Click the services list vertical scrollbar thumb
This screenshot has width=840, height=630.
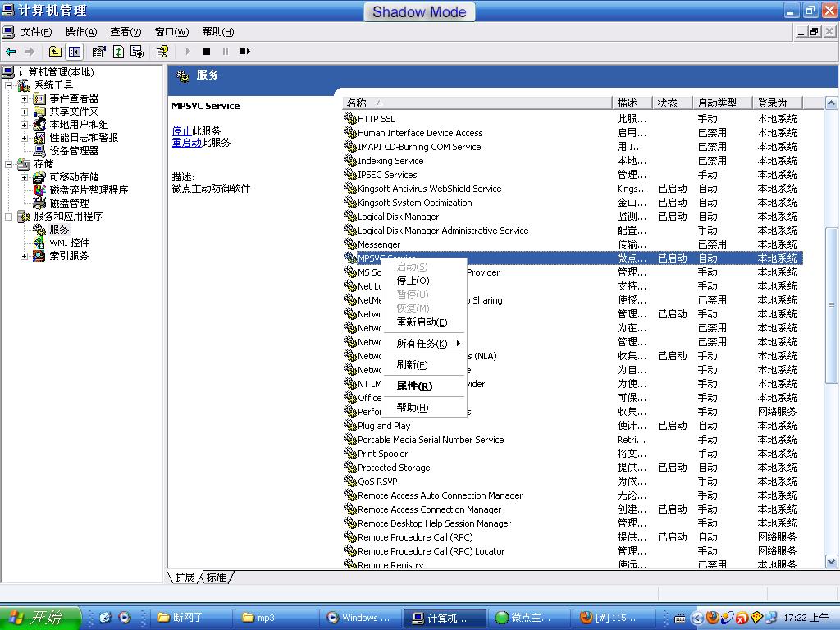831,305
